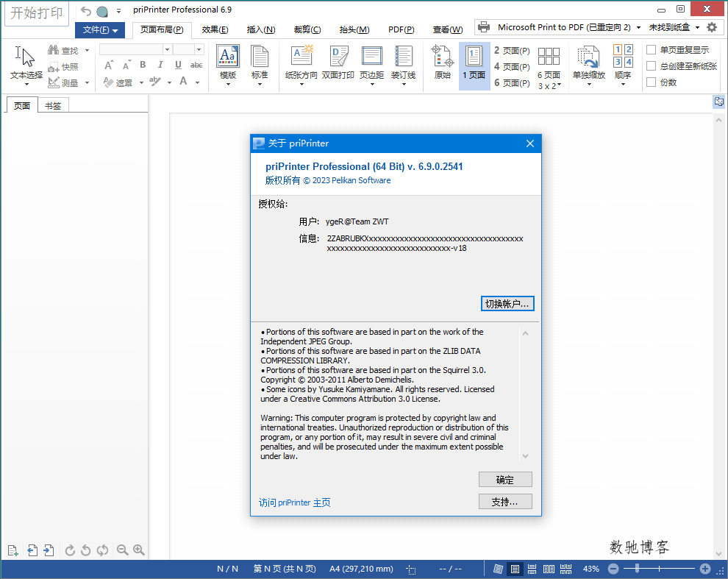Click the 开始打印 start print button

click(37, 13)
